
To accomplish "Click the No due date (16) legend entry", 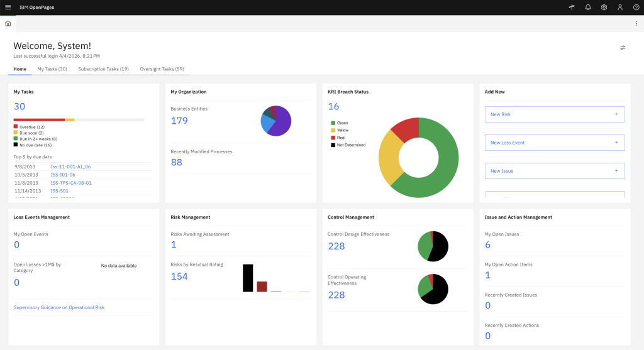I will tap(33, 145).
